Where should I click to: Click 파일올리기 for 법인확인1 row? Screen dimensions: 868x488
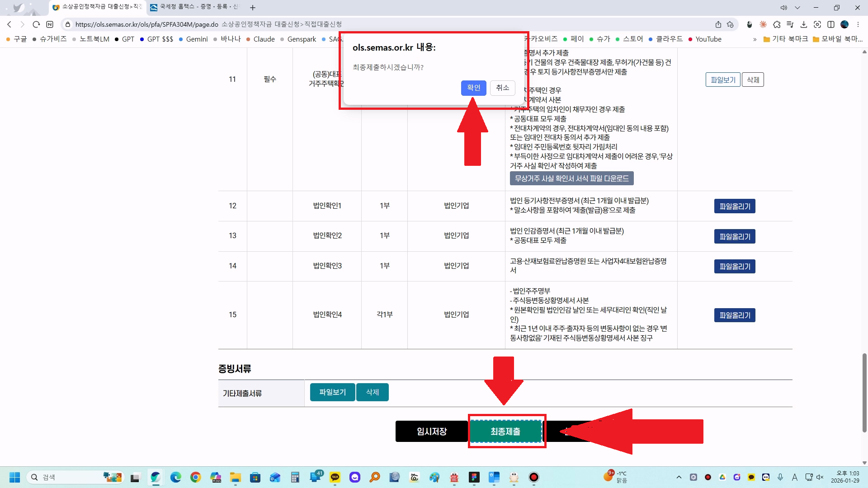pos(735,206)
